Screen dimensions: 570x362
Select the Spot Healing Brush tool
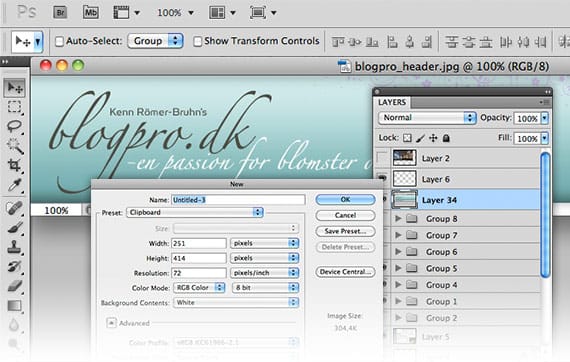click(x=15, y=209)
